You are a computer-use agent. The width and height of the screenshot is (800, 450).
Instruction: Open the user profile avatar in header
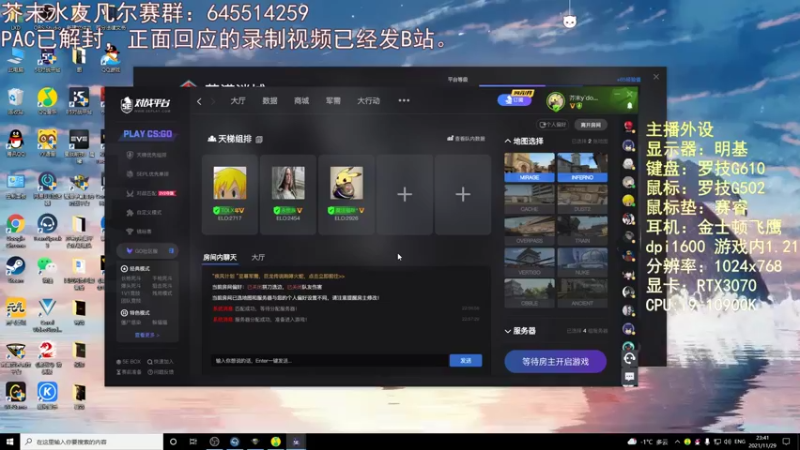pyautogui.click(x=556, y=101)
